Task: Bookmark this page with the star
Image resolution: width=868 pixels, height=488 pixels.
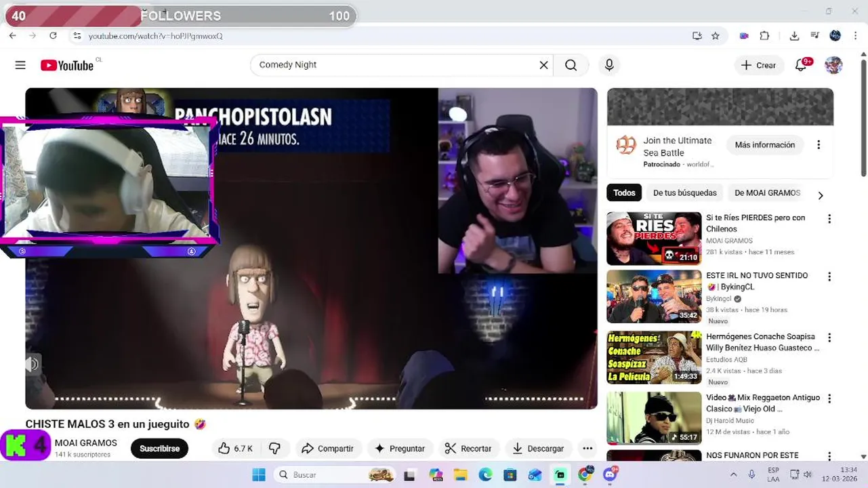Action: tap(715, 36)
